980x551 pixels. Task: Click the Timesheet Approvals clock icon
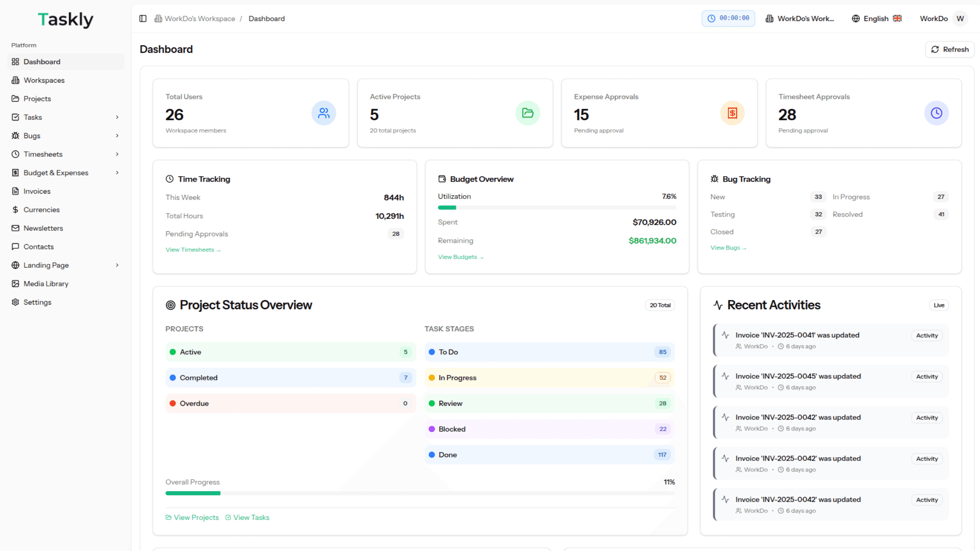click(x=936, y=113)
